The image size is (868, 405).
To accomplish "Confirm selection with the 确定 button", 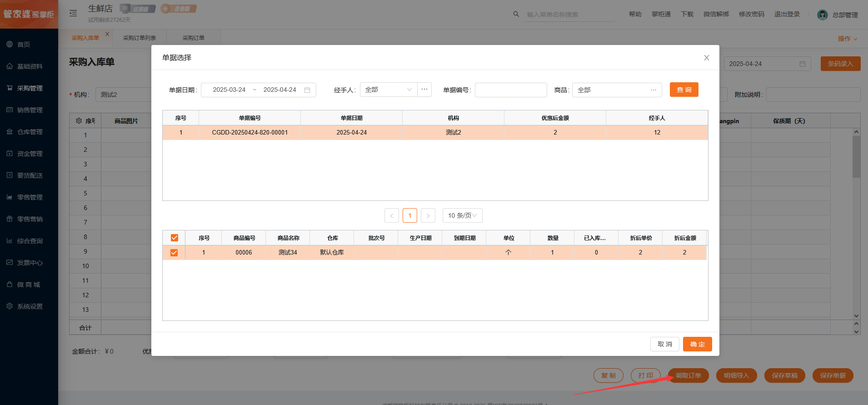I will point(697,344).
